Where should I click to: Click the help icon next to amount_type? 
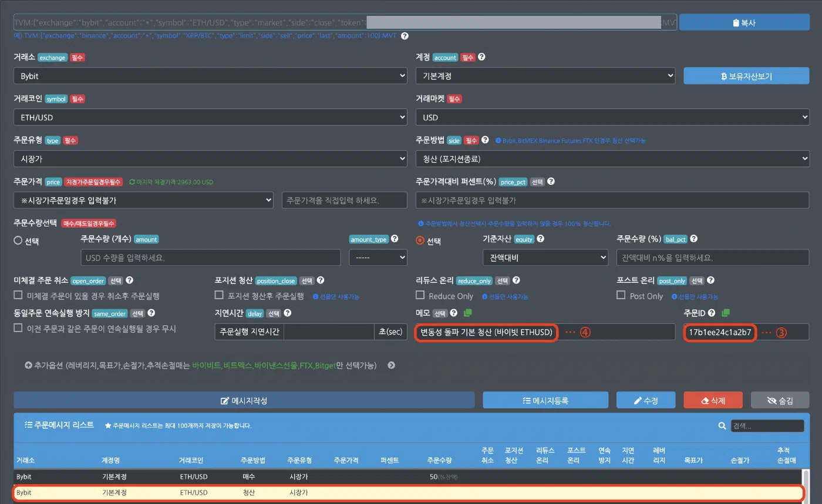click(x=395, y=239)
